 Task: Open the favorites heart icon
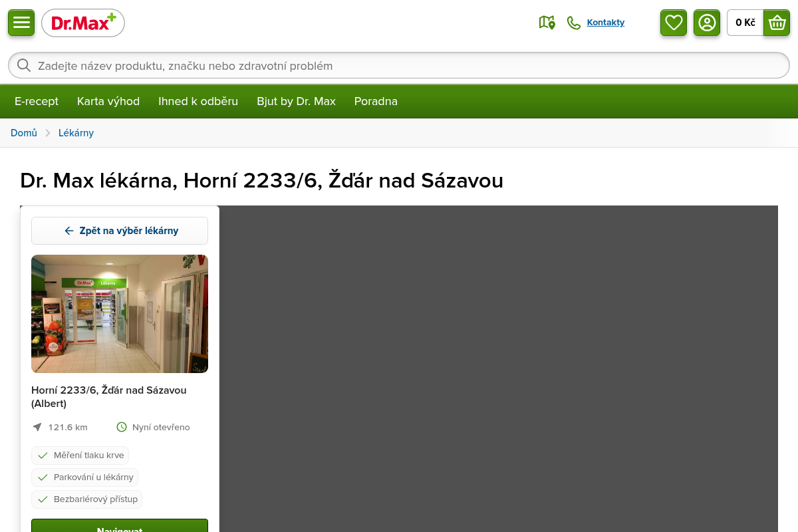(674, 23)
